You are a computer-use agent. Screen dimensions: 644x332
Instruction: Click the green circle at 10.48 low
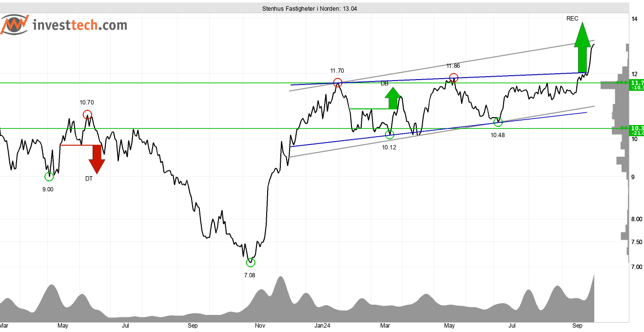pos(498,122)
